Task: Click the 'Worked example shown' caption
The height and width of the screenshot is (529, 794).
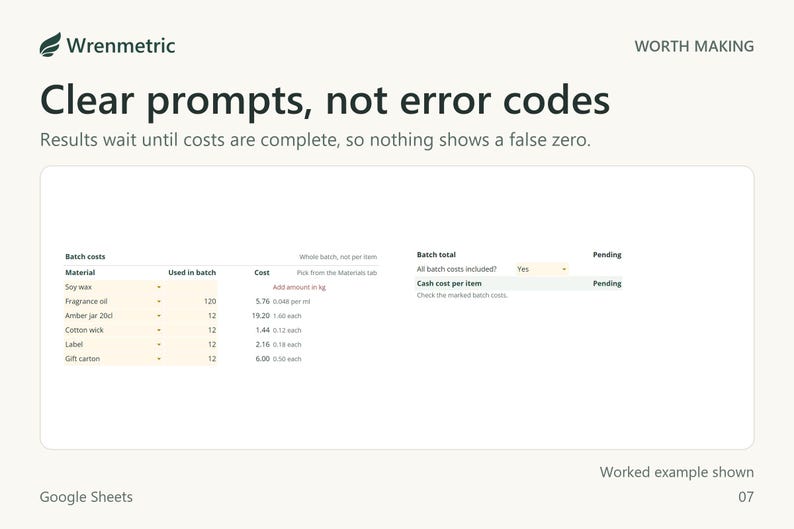Action: (677, 472)
